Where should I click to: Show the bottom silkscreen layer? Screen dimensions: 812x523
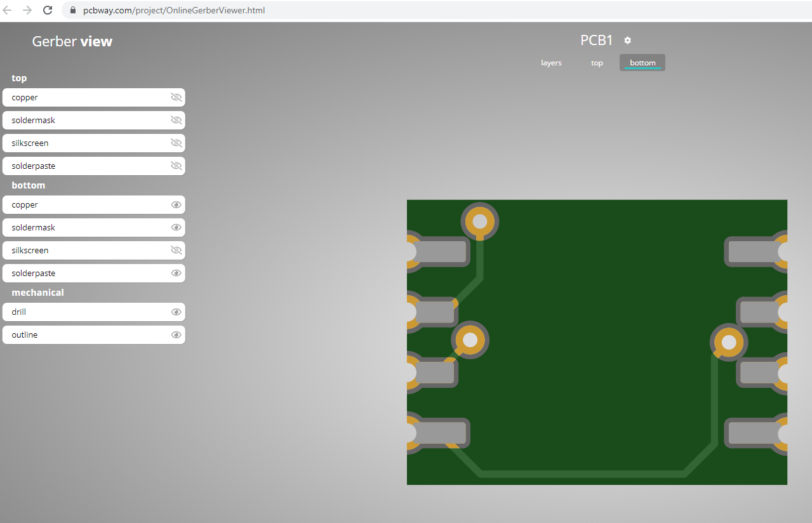click(176, 251)
